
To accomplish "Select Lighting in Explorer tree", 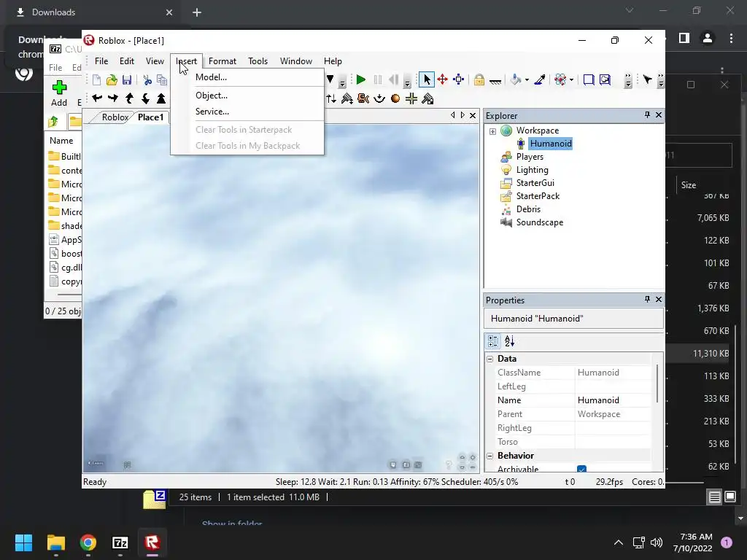I will tap(532, 170).
